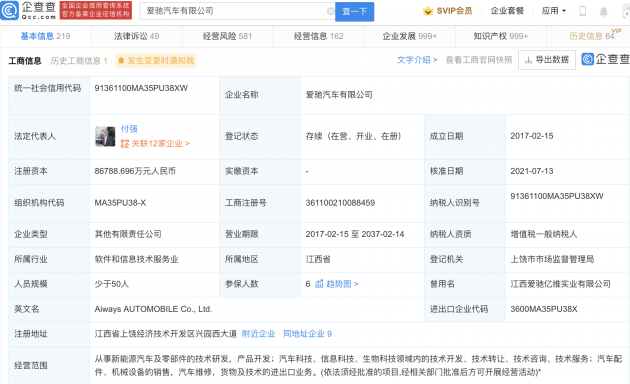Click the SVIP crown icon
The height and width of the screenshot is (384, 630).
point(428,11)
